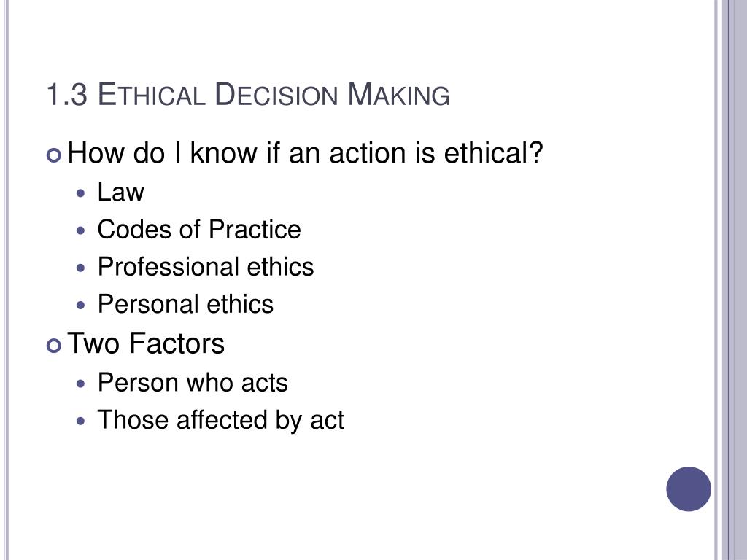The width and height of the screenshot is (747, 560).
Task: Click the slide title Ethical Decision Making
Action: 274,94
